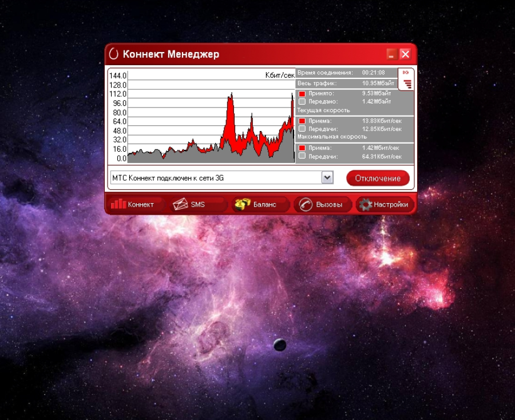The image size is (515, 420).
Task: Click the Кбит/сек graph unit label
Action: pyautogui.click(x=280, y=75)
